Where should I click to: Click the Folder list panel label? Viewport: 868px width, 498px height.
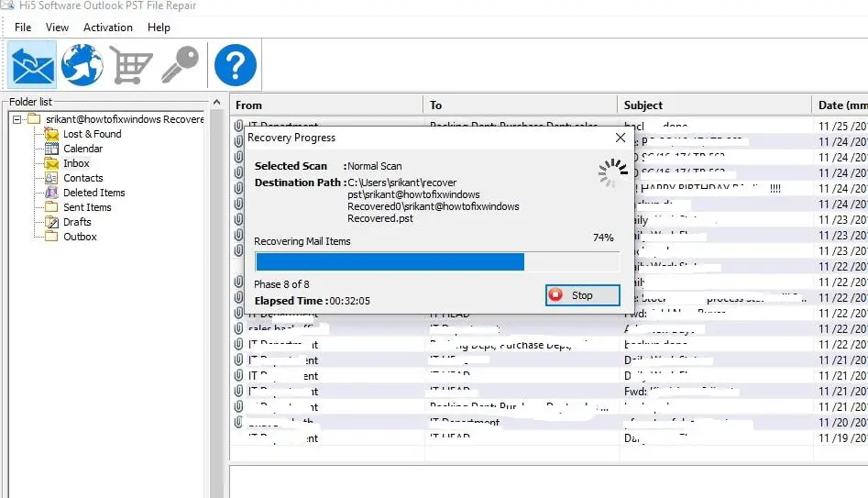[30, 102]
